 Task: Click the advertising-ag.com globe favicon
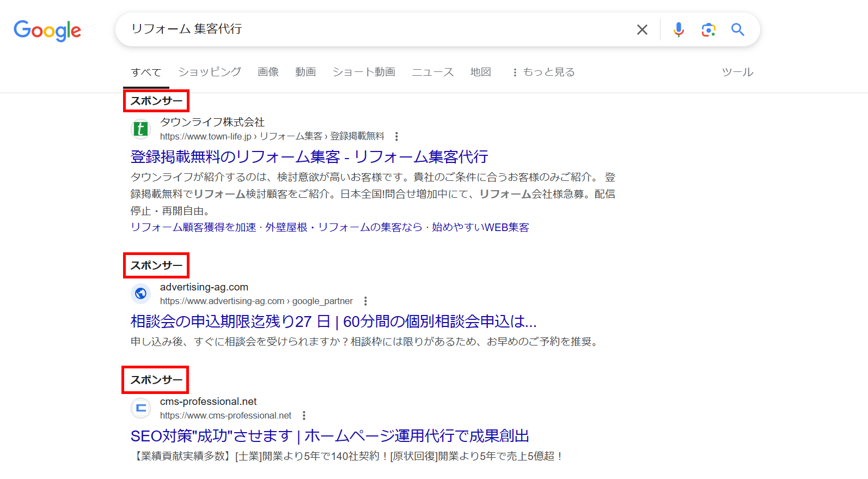coord(141,294)
